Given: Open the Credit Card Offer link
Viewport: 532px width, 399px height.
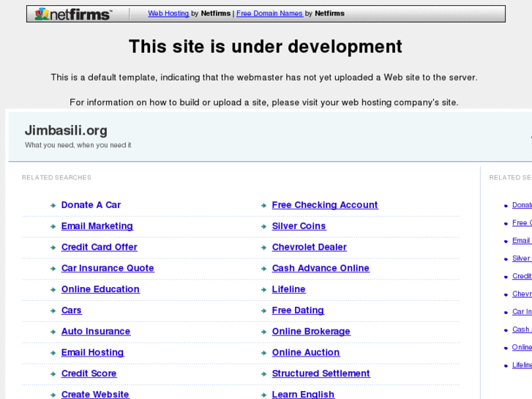Looking at the screenshot, I should [100, 247].
